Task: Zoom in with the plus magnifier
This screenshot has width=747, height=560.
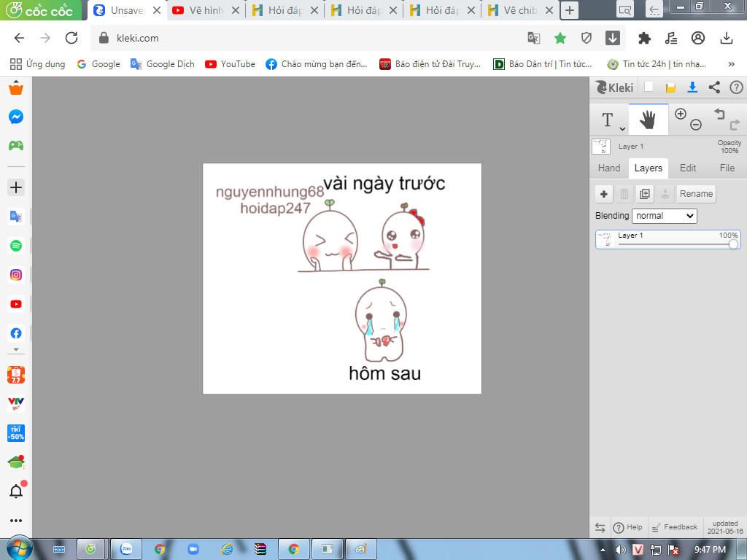Action: click(x=681, y=114)
